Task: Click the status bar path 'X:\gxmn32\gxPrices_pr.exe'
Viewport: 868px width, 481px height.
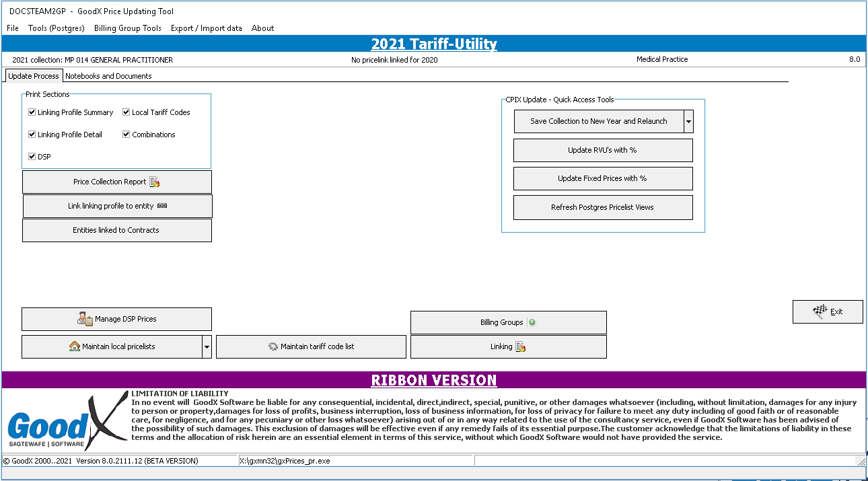Action: (285, 461)
